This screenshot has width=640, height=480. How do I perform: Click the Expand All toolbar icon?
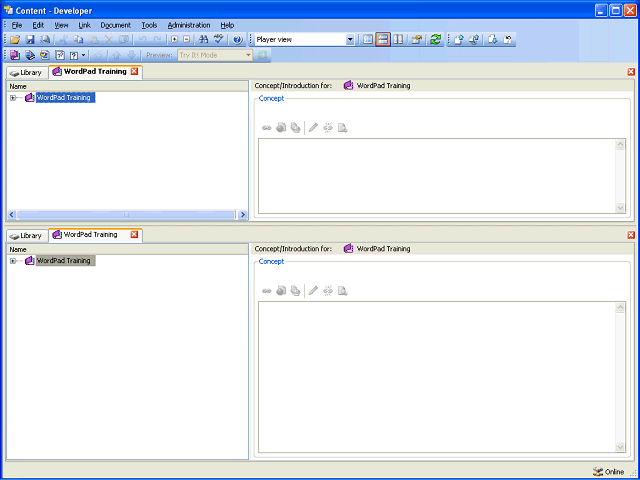point(175,40)
